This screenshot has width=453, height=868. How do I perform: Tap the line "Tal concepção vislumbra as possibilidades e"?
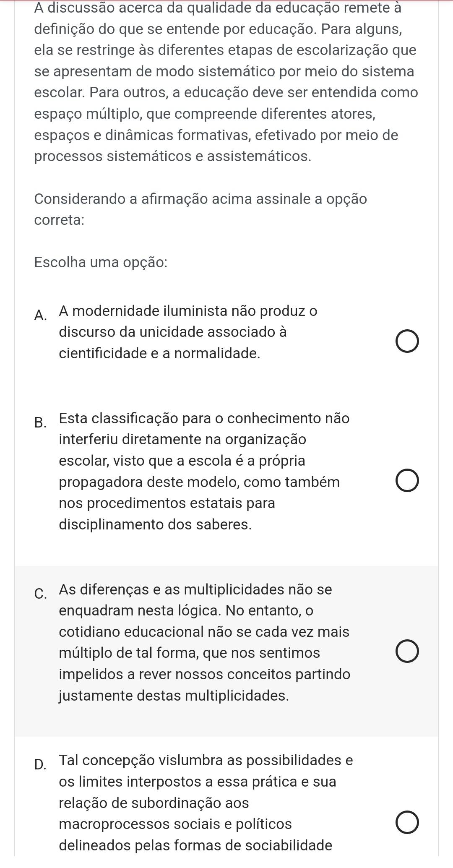tap(206, 760)
